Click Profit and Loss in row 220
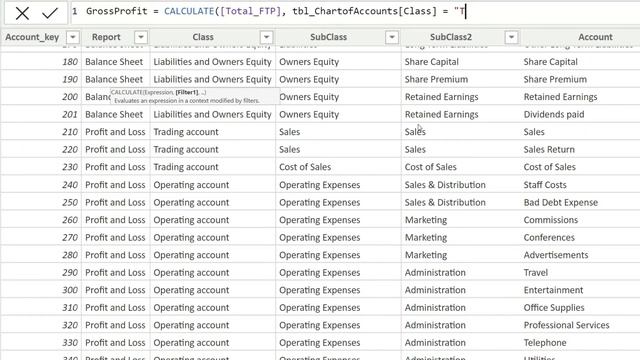The image size is (640, 360). click(115, 149)
